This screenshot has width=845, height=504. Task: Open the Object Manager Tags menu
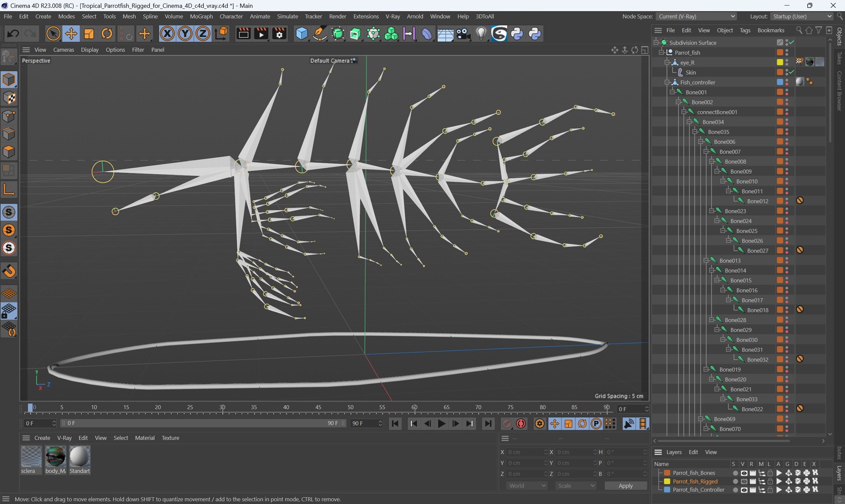click(745, 30)
